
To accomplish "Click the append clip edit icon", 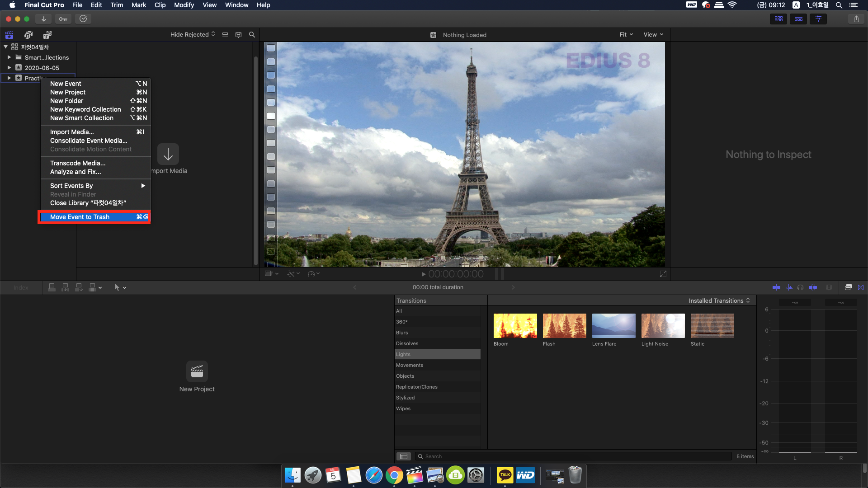I will [x=79, y=287].
